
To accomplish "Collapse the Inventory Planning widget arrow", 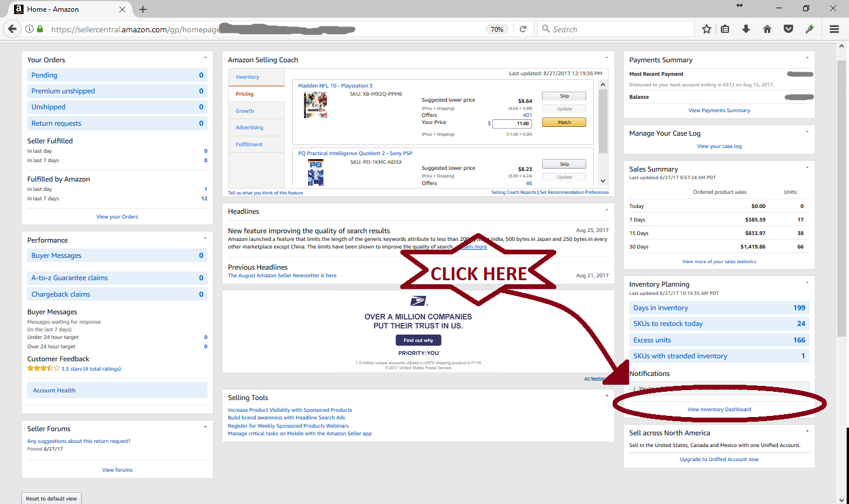I will coord(807,283).
